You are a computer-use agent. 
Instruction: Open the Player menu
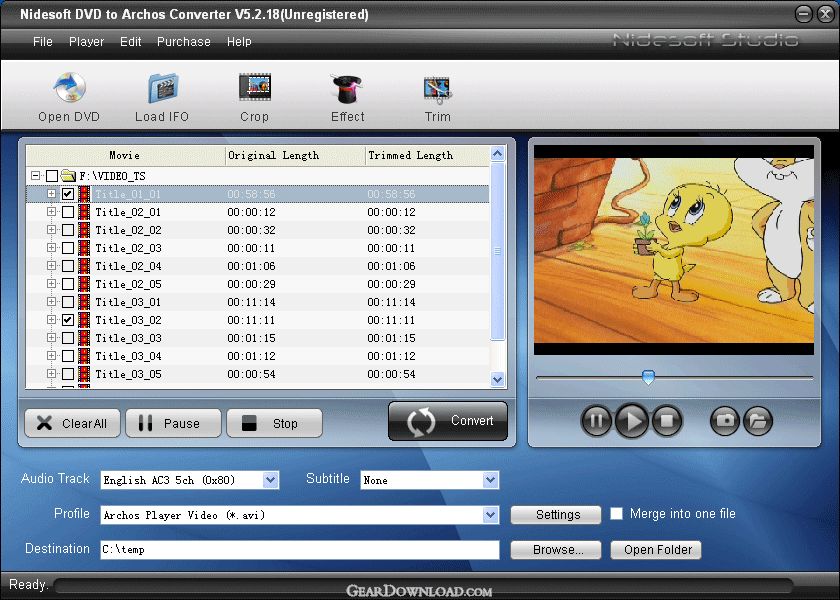87,42
